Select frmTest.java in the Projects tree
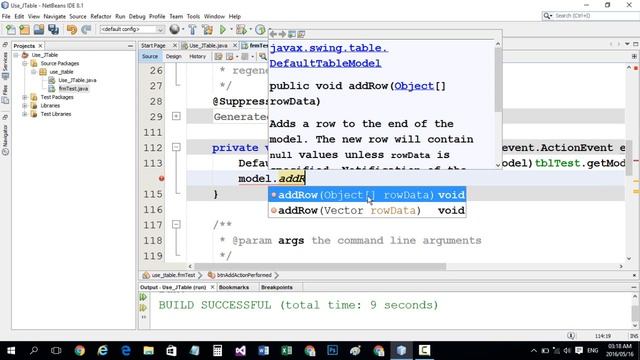This screenshot has height=360, width=640. (73, 89)
